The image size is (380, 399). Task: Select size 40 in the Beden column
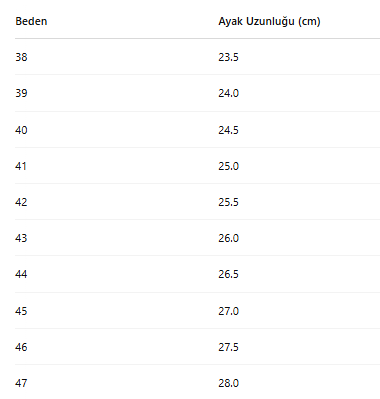[x=21, y=130]
